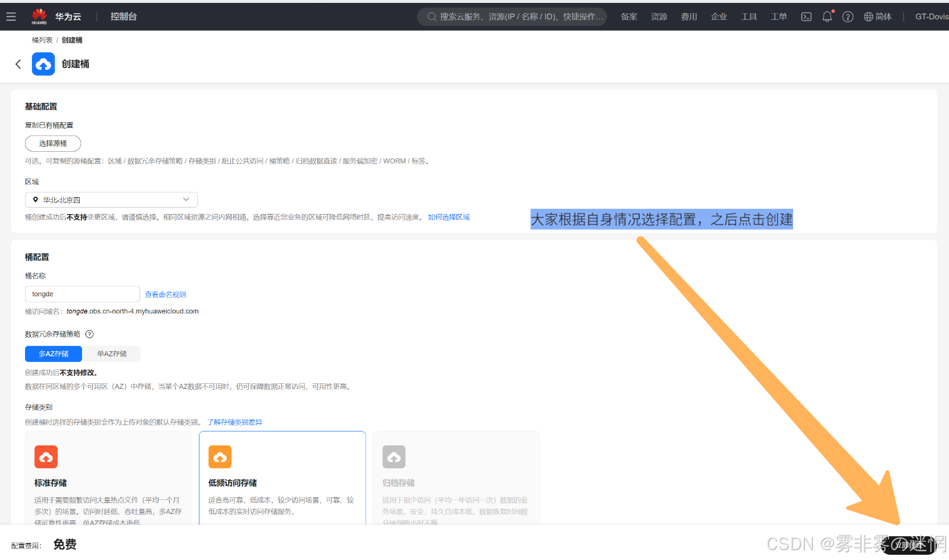Select the 多AZ存储 option
The width and height of the screenshot is (949, 560).
53,354
